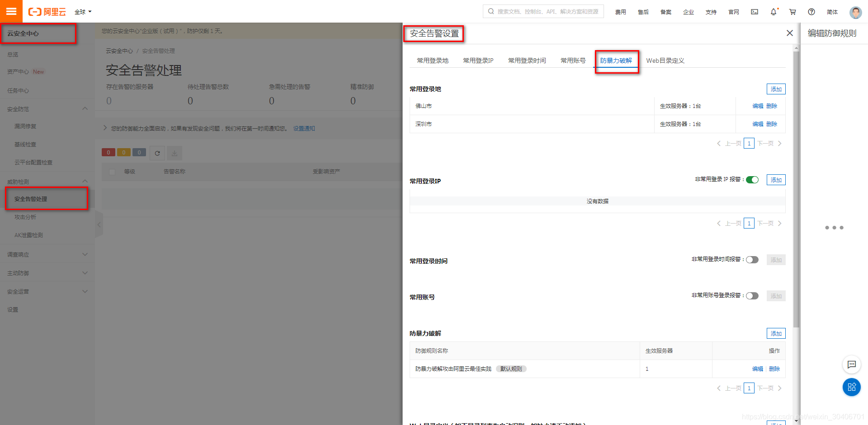Click the settings panel vertical scrollbar

click(797, 190)
